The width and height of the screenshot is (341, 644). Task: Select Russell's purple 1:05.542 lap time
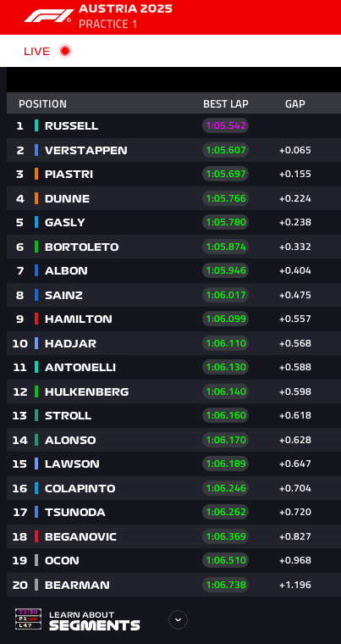coord(226,125)
